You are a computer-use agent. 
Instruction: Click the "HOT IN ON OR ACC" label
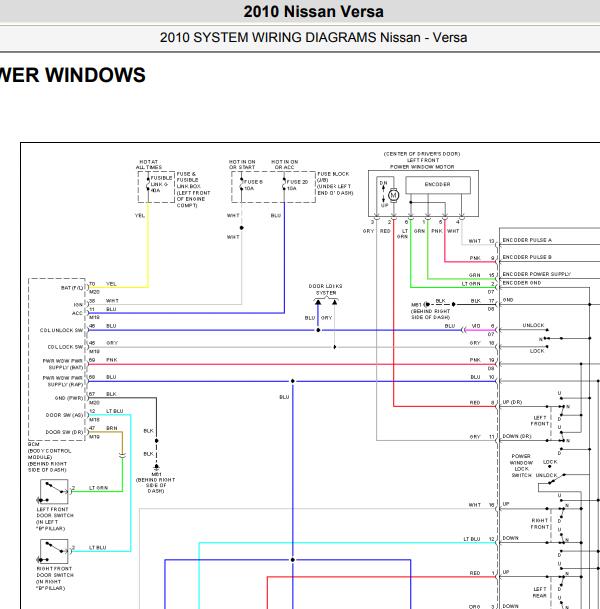tap(285, 164)
